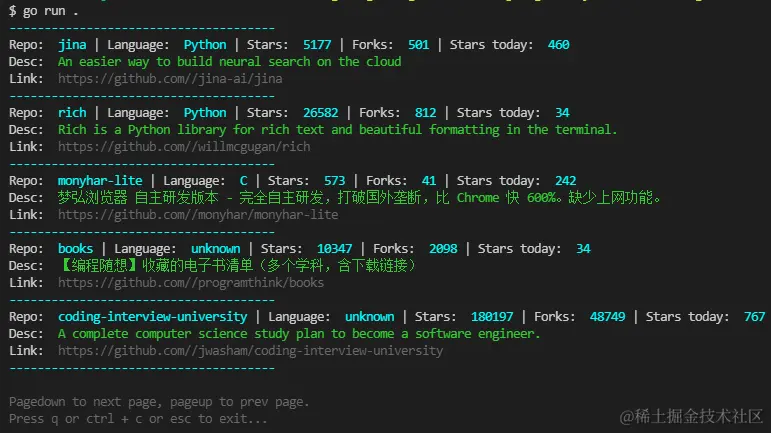Click books' fork count 2098
This screenshot has width=771, height=433.
pyautogui.click(x=443, y=249)
